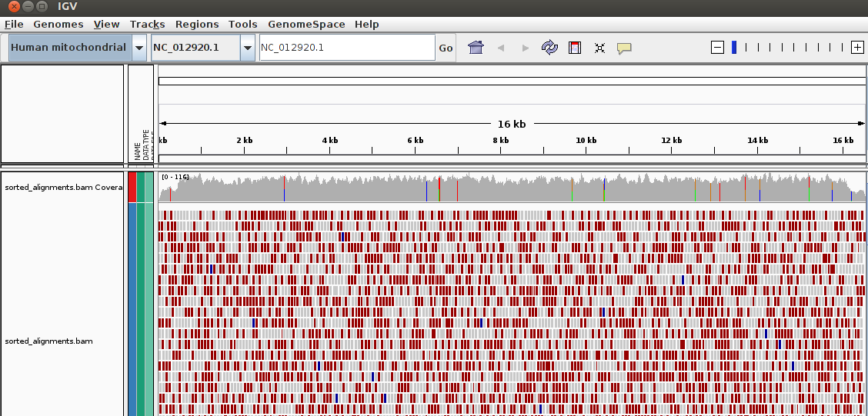
Task: Click the locus search input field
Action: pyautogui.click(x=347, y=48)
